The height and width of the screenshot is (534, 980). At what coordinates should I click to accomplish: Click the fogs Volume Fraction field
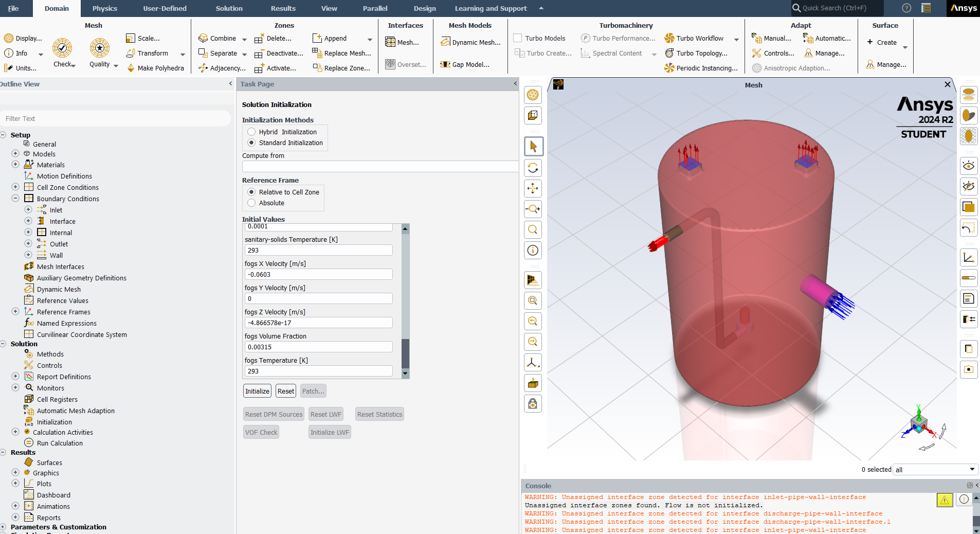click(319, 347)
